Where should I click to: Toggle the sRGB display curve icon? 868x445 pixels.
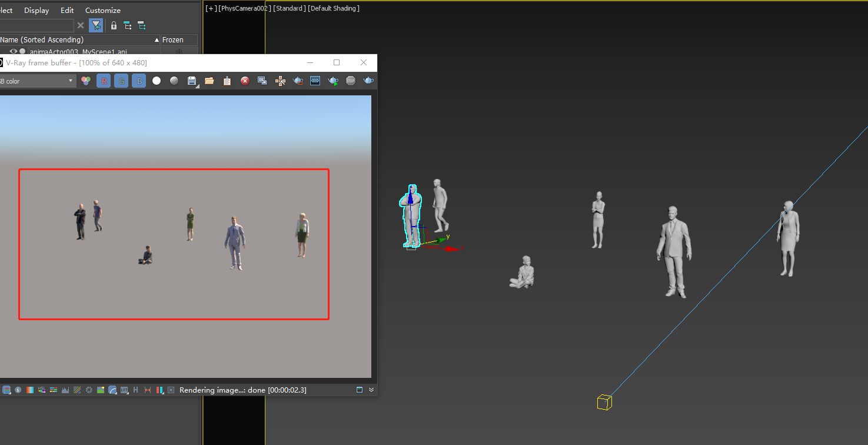112,390
